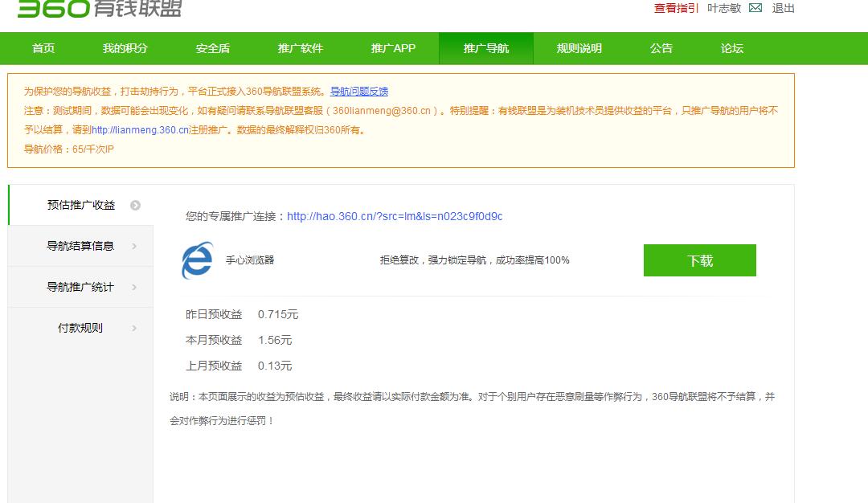Screen dimensions: 868x503
Task: Click the 上月预收益 value 0.13元
Action: pos(275,366)
